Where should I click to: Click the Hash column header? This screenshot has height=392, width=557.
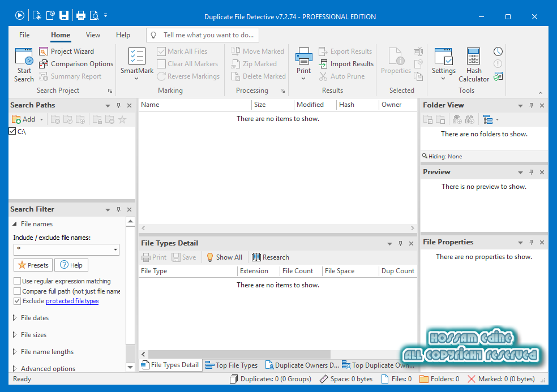tap(357, 105)
